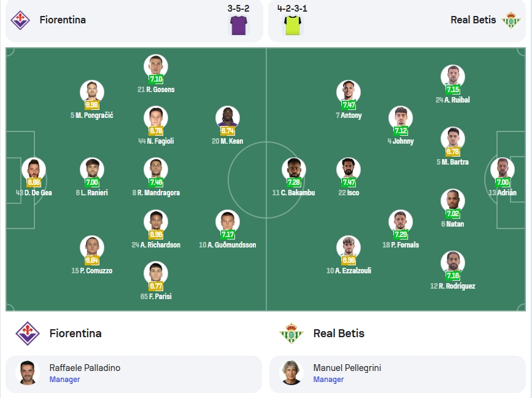The height and width of the screenshot is (398, 532).
Task: Click the Fiorentina crest in the header
Action: pos(20,20)
